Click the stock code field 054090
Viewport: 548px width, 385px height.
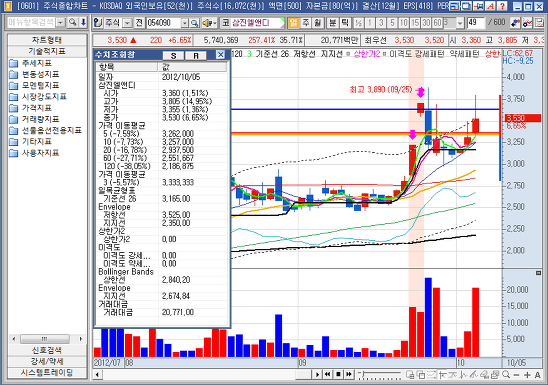point(164,23)
